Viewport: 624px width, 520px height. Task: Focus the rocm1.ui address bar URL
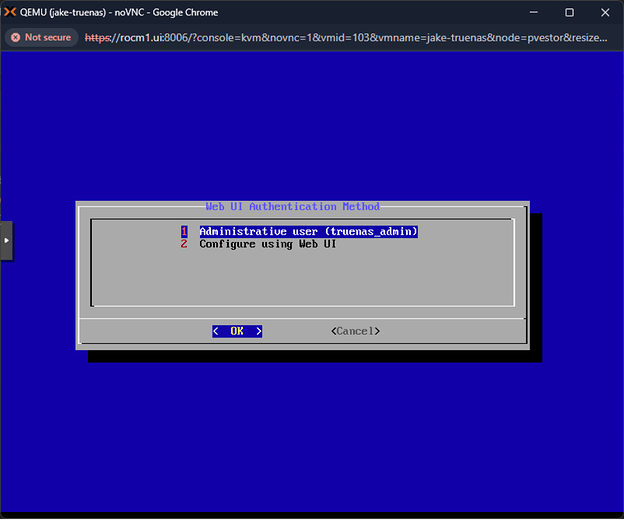pos(346,37)
